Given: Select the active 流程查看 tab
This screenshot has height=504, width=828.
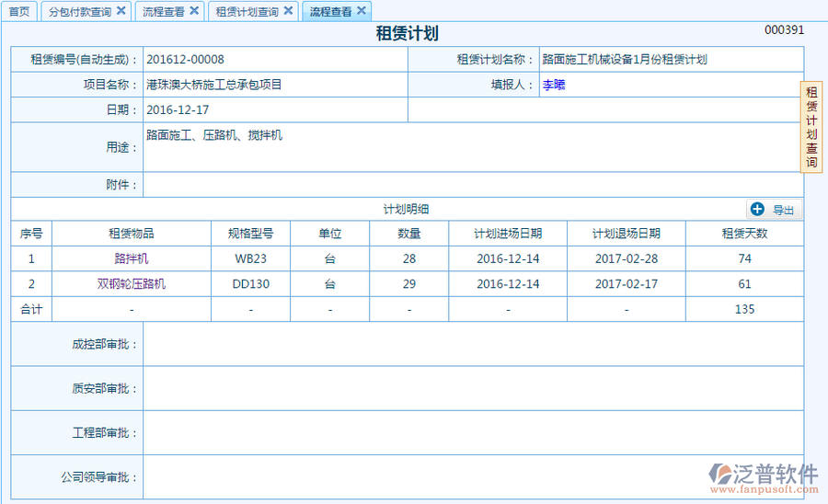Looking at the screenshot, I should [x=330, y=12].
